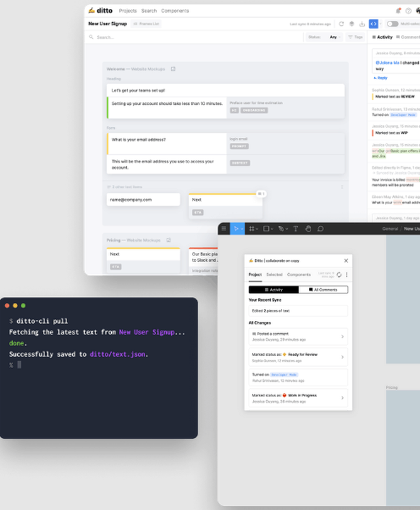Click the @Jolena Ma mention link

387,63
